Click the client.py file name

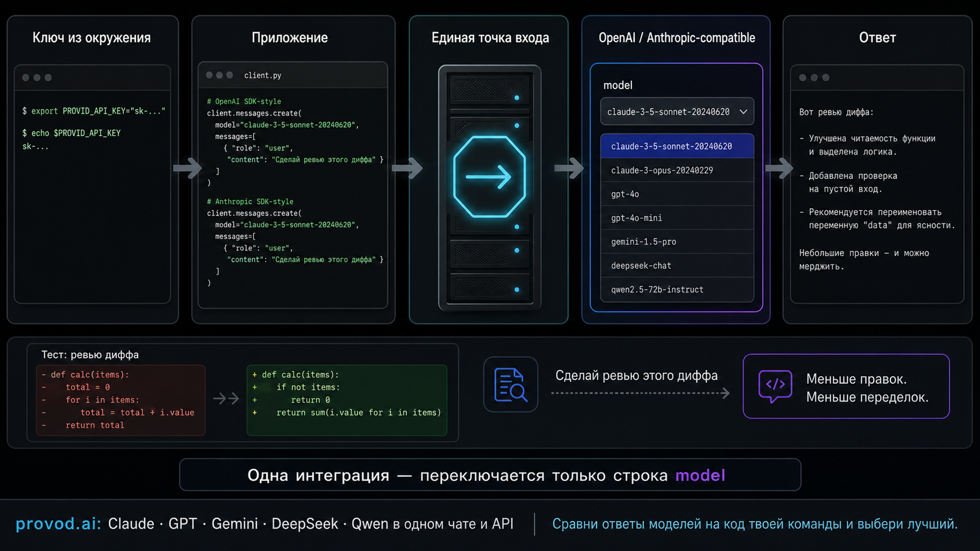[263, 75]
